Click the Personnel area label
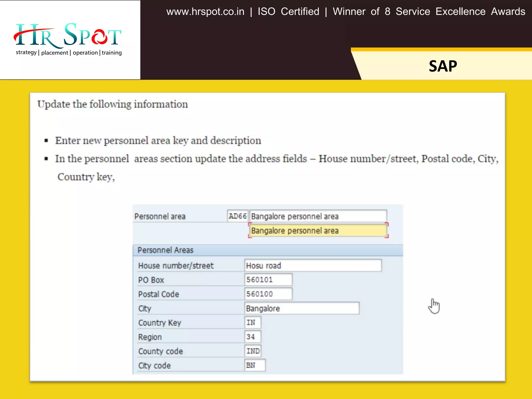532x399 pixels. point(160,216)
